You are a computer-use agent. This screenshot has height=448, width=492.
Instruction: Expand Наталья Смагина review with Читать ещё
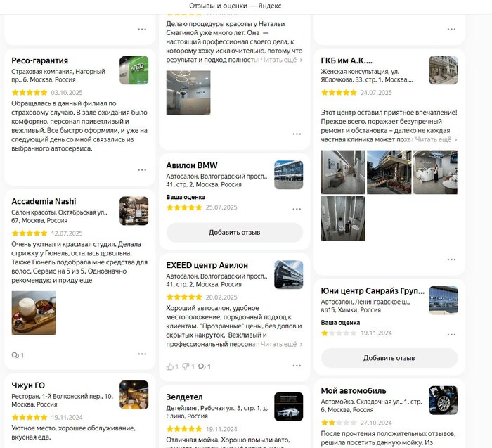281,60
